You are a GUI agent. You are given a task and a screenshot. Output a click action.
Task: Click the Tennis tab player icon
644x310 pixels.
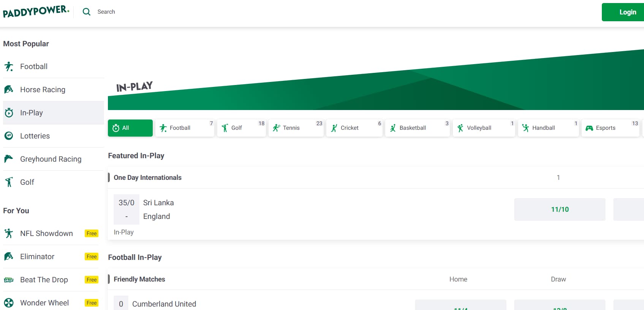(x=277, y=128)
